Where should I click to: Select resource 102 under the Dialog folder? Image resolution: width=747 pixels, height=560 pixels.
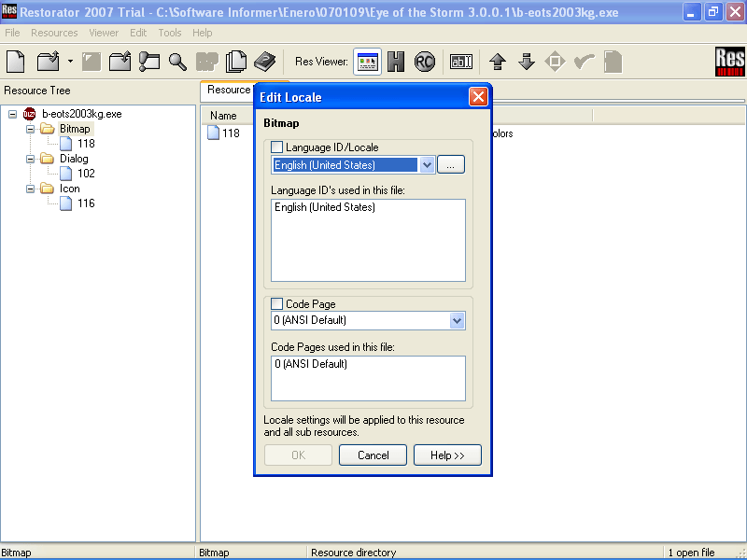coord(85,174)
